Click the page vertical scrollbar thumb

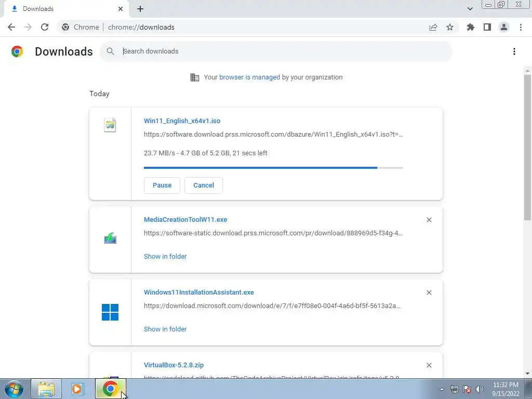click(527, 147)
